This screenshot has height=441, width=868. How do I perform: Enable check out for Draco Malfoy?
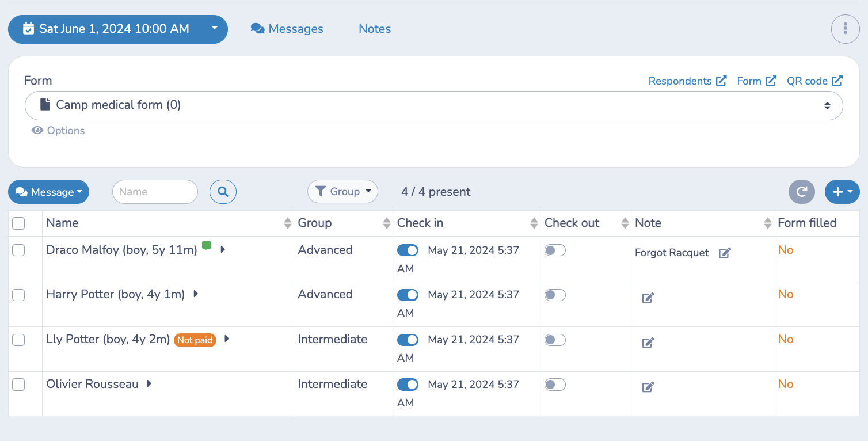pos(555,250)
